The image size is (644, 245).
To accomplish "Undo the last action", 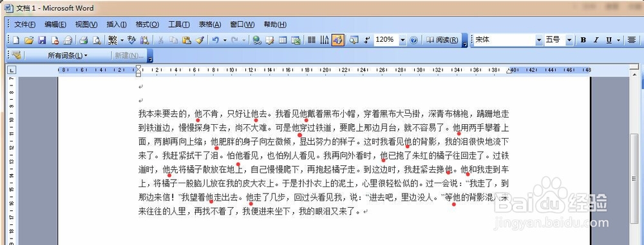I will click(216, 41).
